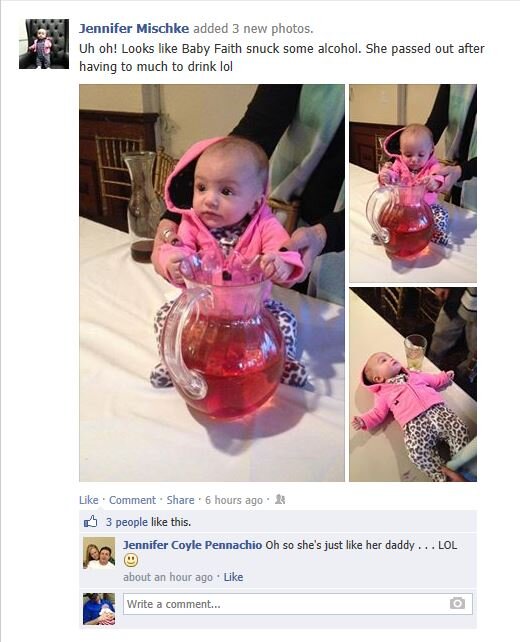Click the Write a comment field
Viewport: 520px width, 642px height.
tap(298, 604)
